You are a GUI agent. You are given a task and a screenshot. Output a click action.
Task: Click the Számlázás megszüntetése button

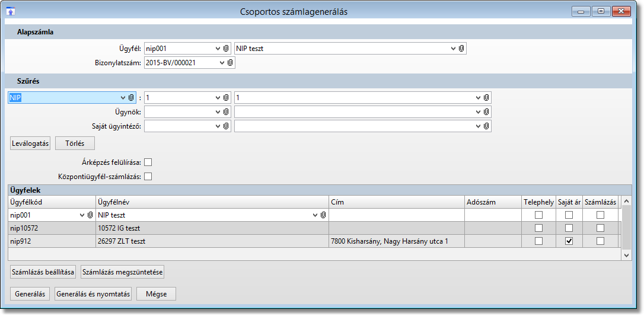pos(123,272)
